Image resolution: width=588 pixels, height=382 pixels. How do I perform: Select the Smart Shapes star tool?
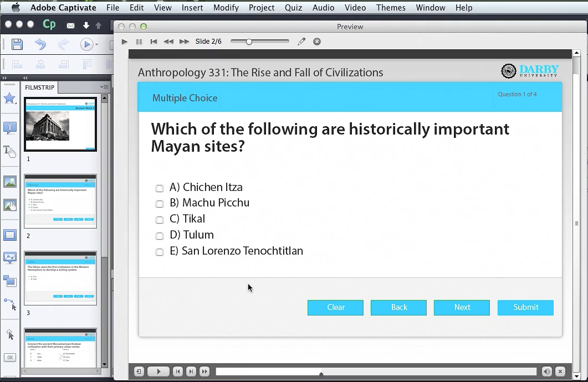pyautogui.click(x=9, y=99)
